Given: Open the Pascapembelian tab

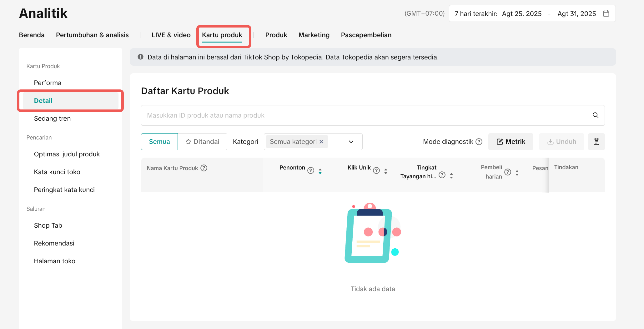Looking at the screenshot, I should click(366, 35).
